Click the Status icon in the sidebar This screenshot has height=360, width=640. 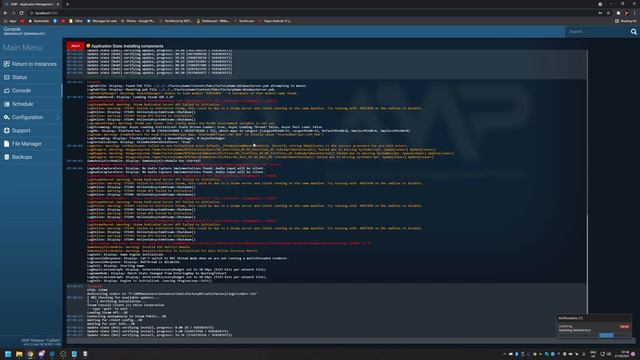point(7,77)
